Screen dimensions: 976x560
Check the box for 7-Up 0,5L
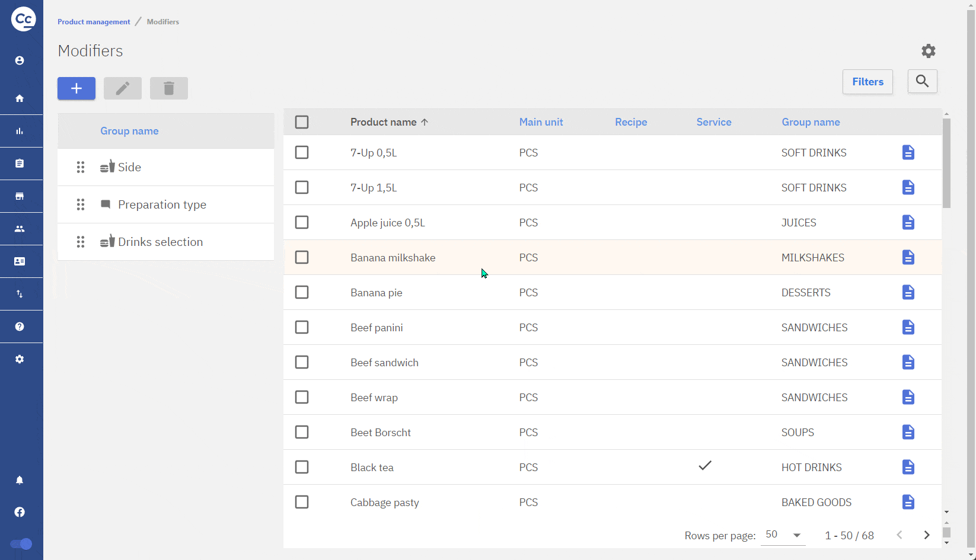pos(302,152)
